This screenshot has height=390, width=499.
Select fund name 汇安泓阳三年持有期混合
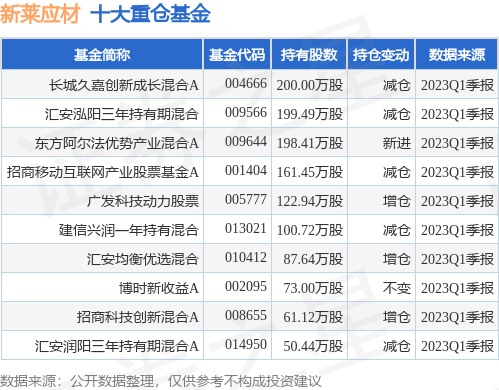pyautogui.click(x=122, y=114)
